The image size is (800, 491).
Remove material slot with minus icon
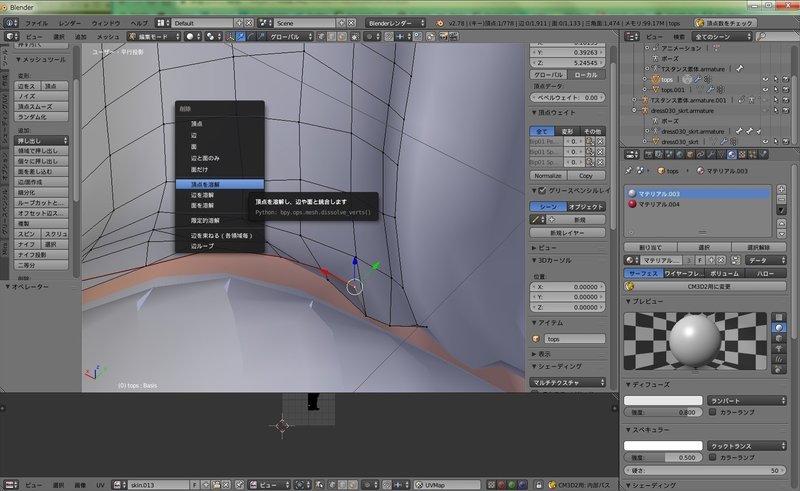tap(781, 200)
